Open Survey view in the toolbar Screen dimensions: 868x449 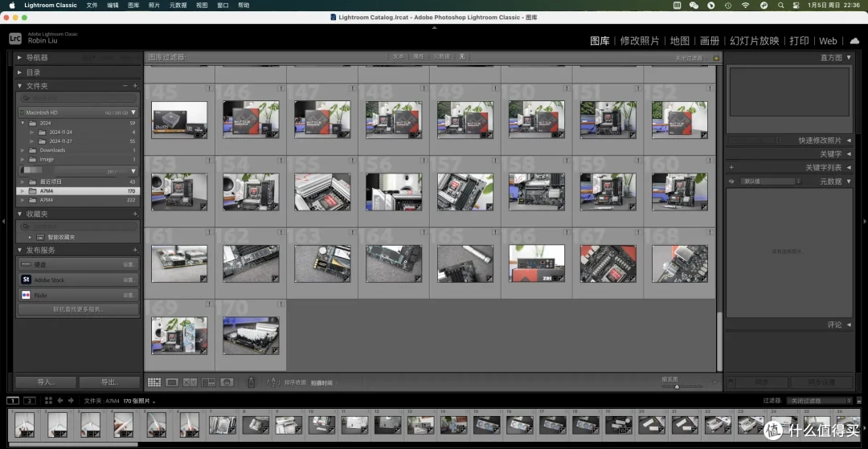(x=208, y=382)
